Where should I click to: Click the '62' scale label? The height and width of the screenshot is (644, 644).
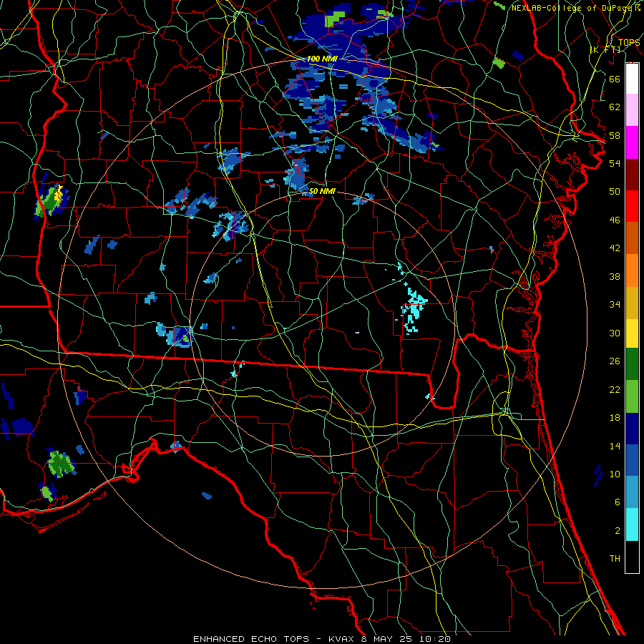tap(615, 107)
